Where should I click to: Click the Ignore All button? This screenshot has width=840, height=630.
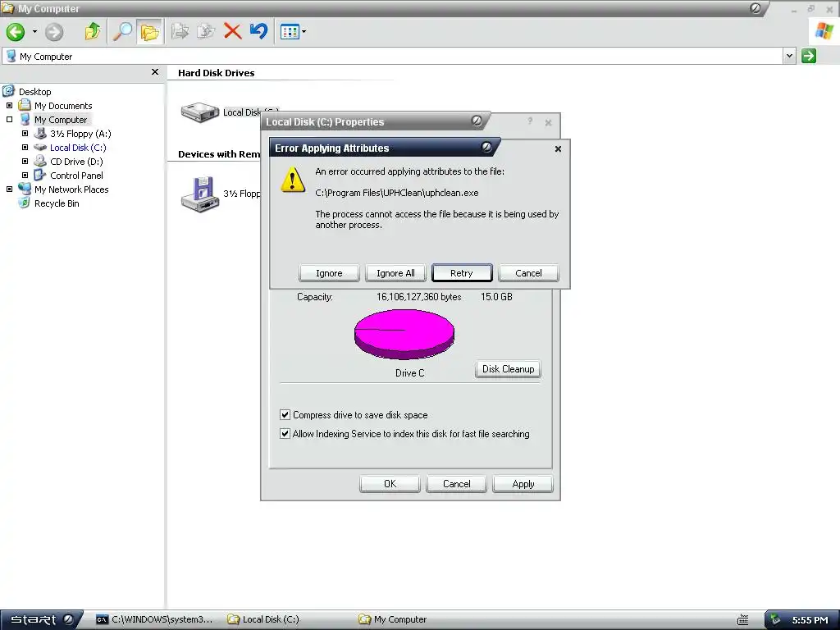coord(395,273)
